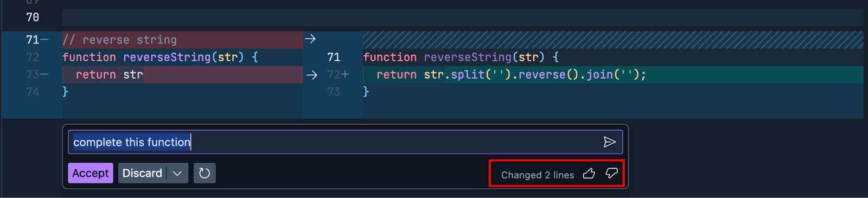Give thumbs up feedback
Screen dimensions: 868x198
(589, 174)
